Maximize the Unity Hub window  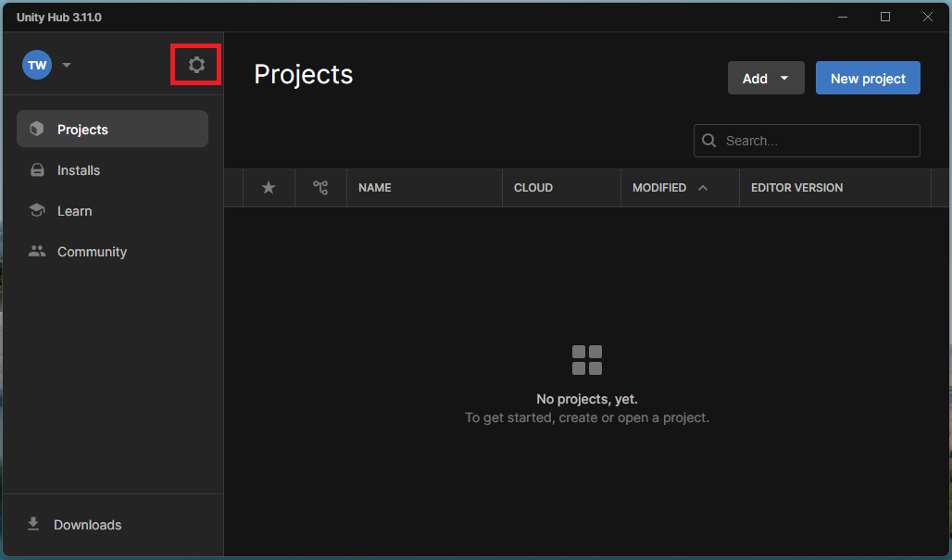click(885, 17)
